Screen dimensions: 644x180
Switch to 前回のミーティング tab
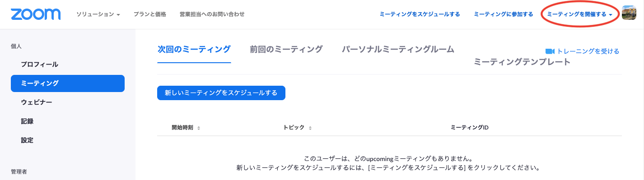[x=286, y=50]
